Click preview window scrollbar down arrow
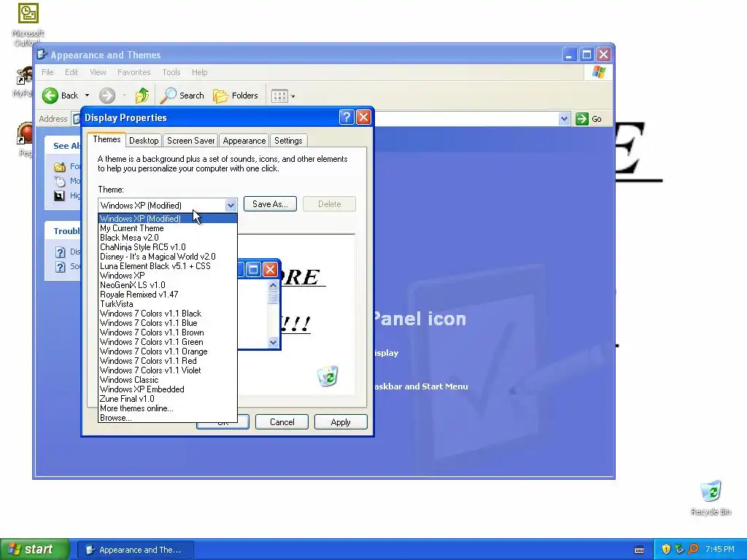 pos(273,343)
